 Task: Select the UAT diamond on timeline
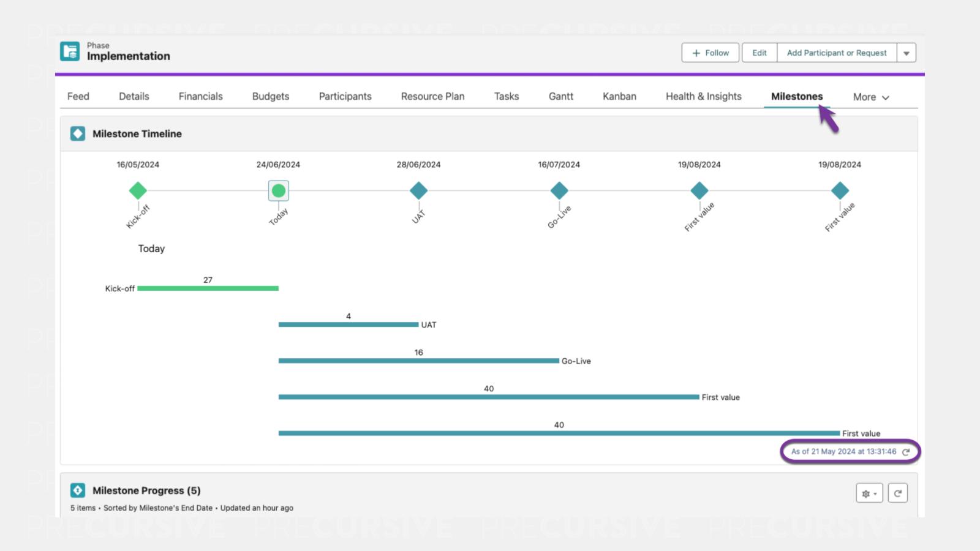pos(418,191)
